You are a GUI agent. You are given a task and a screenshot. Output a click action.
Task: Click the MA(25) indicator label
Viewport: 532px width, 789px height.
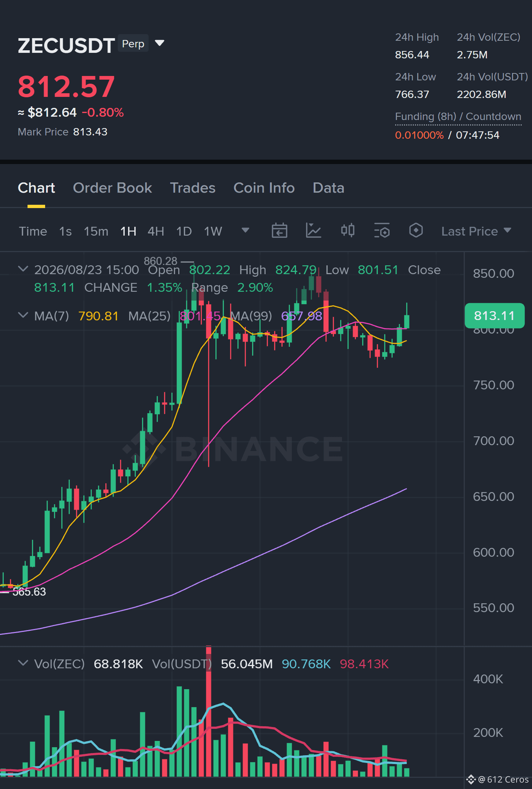click(149, 316)
